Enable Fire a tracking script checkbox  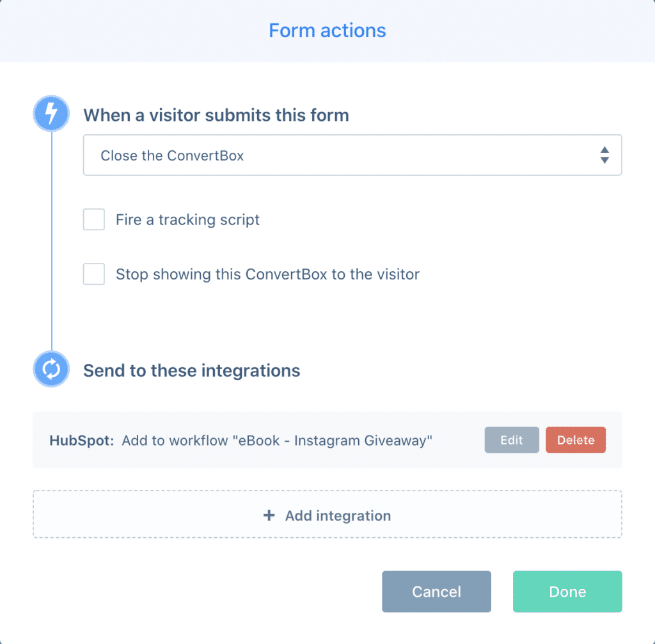(93, 219)
